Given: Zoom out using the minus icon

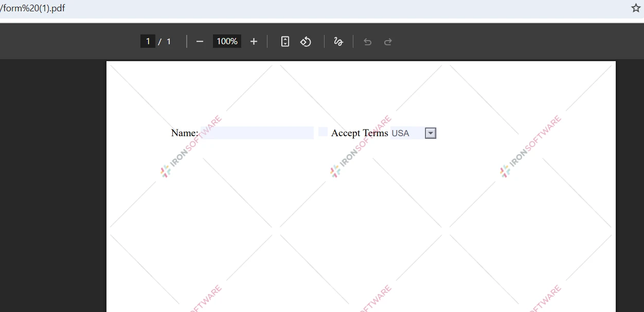Looking at the screenshot, I should click(x=200, y=41).
